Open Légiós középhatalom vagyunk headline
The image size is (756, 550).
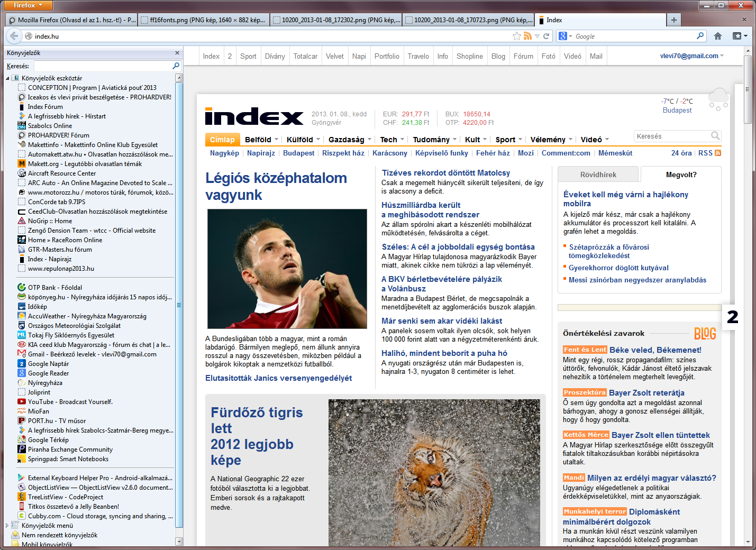(x=276, y=186)
